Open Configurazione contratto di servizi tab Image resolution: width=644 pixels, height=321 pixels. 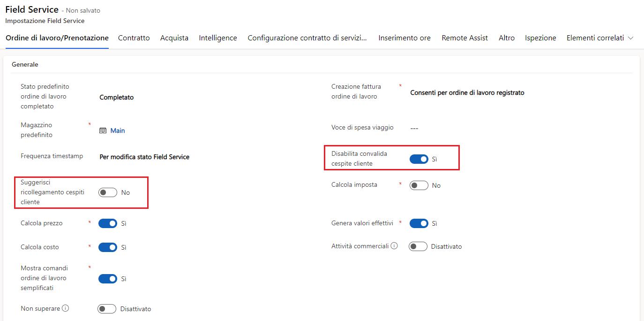click(x=307, y=38)
